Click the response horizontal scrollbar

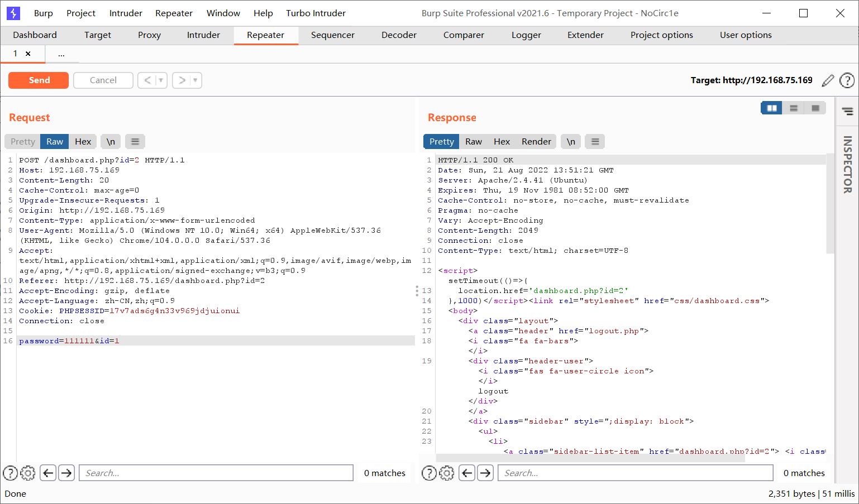[591, 458]
